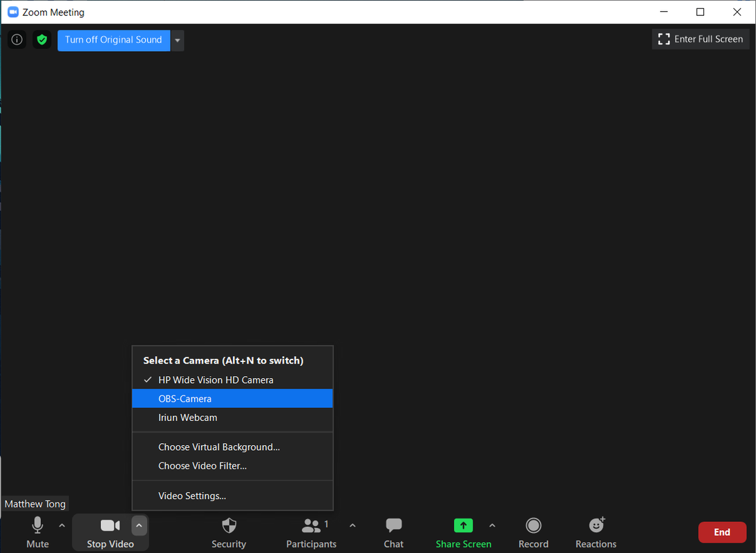Click the red End button
Screen dimensions: 756x553
(721, 532)
